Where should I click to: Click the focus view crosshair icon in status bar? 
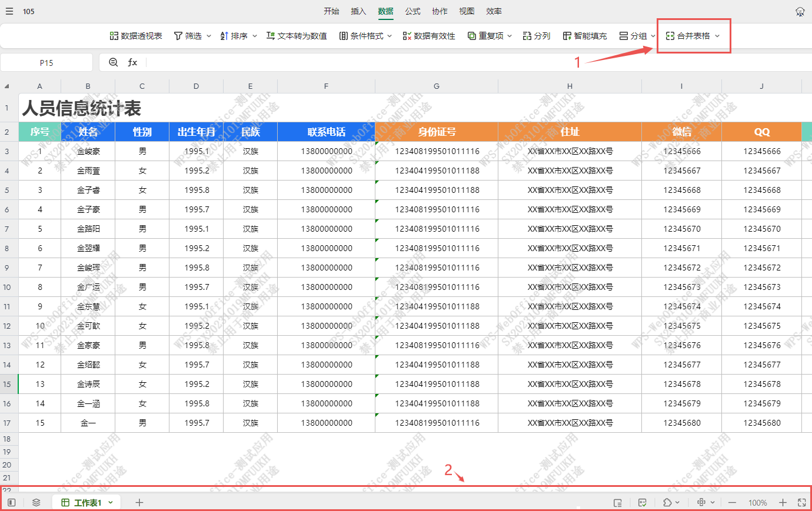(701, 503)
